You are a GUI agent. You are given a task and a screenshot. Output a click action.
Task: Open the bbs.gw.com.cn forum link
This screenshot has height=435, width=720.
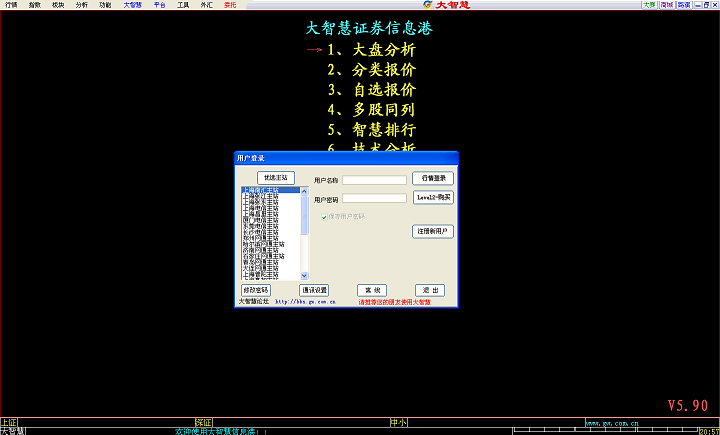point(306,301)
